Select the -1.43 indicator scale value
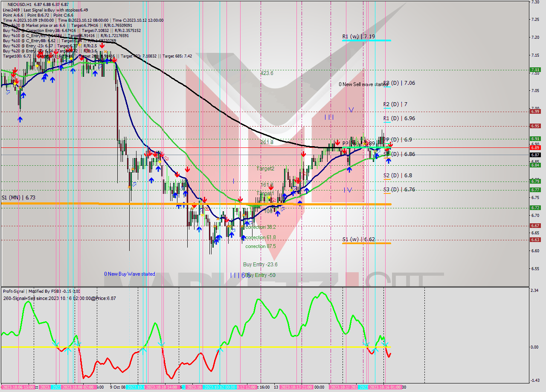 (535, 380)
